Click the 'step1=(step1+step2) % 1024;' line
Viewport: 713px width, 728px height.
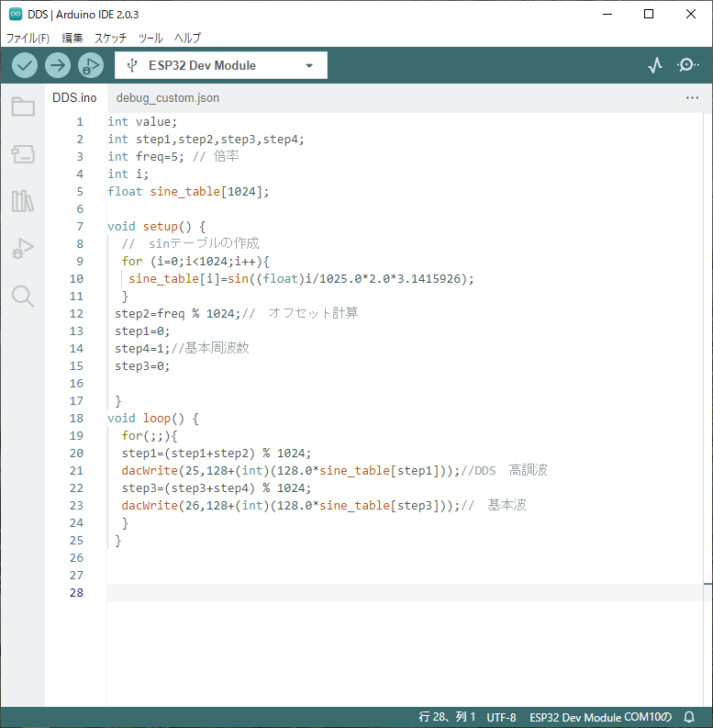pyautogui.click(x=217, y=454)
